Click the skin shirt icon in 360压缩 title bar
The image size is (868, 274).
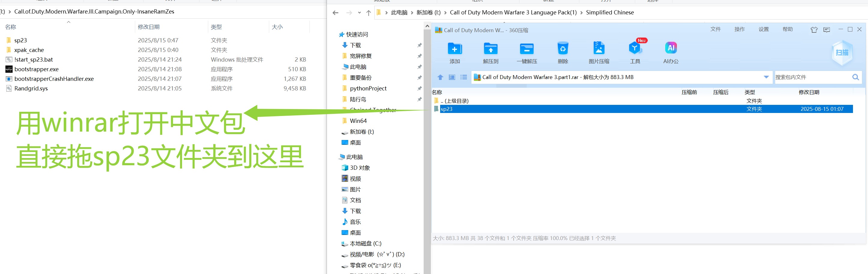tap(814, 30)
